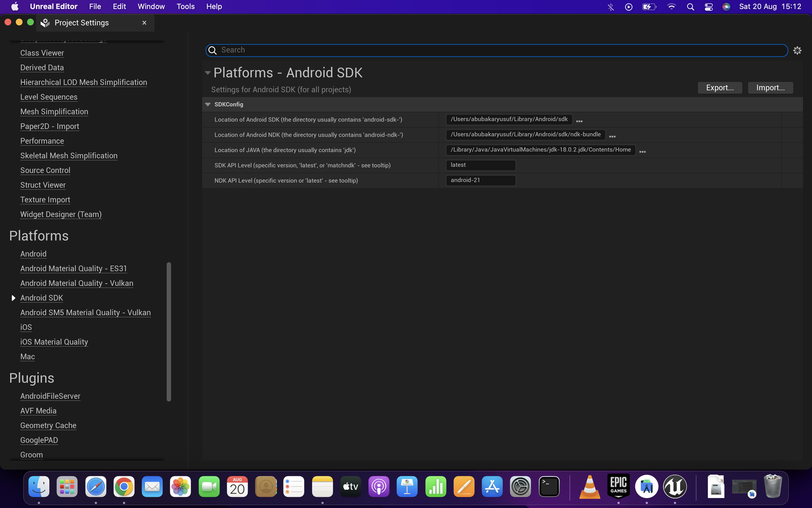Open Source Control settings
Screen dimensions: 812x508
point(45,170)
